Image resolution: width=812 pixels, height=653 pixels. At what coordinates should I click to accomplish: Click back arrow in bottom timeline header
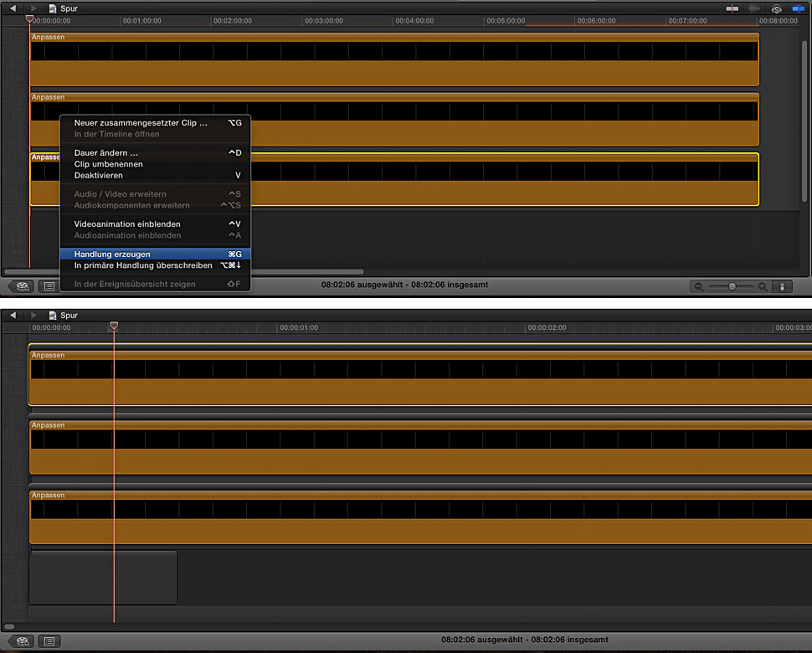(13, 315)
